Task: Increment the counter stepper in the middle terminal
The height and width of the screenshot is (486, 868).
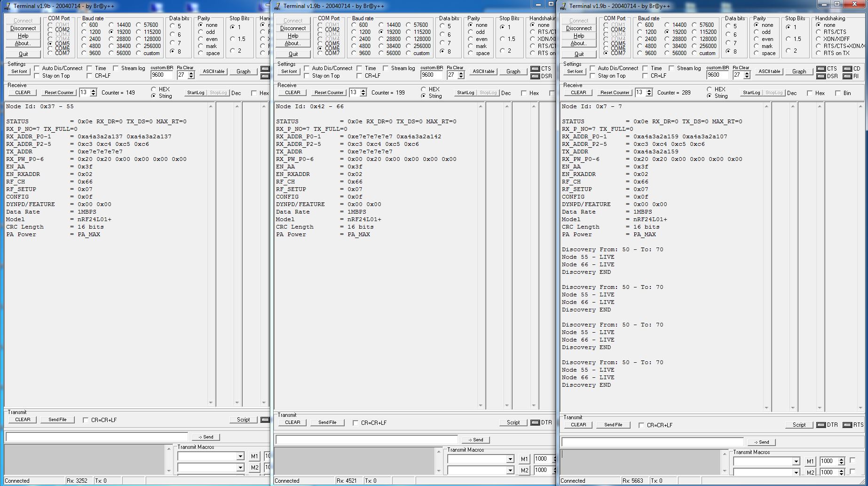Action: (363, 91)
